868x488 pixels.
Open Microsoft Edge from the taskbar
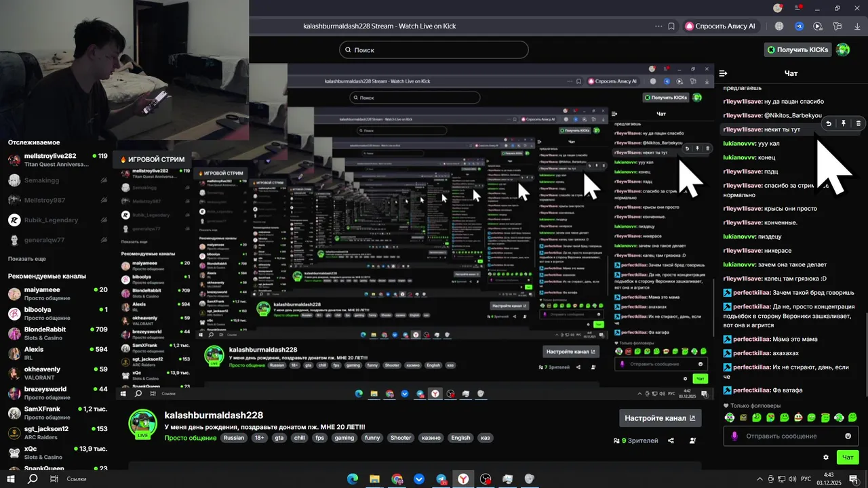(352, 479)
